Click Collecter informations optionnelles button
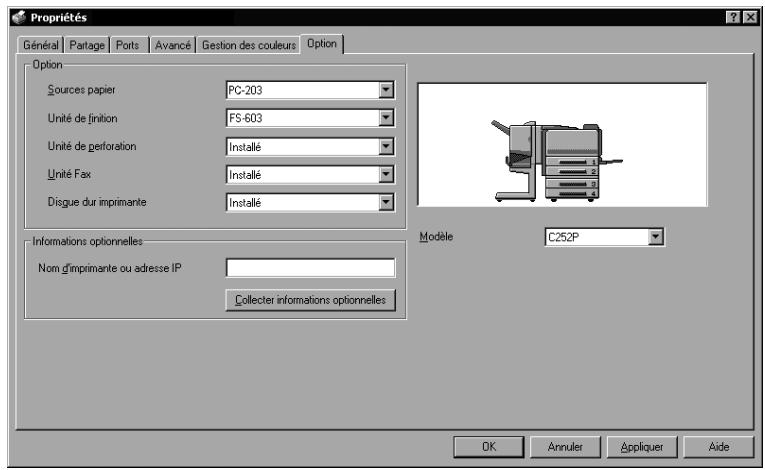The height and width of the screenshot is (470, 765). coord(310,300)
